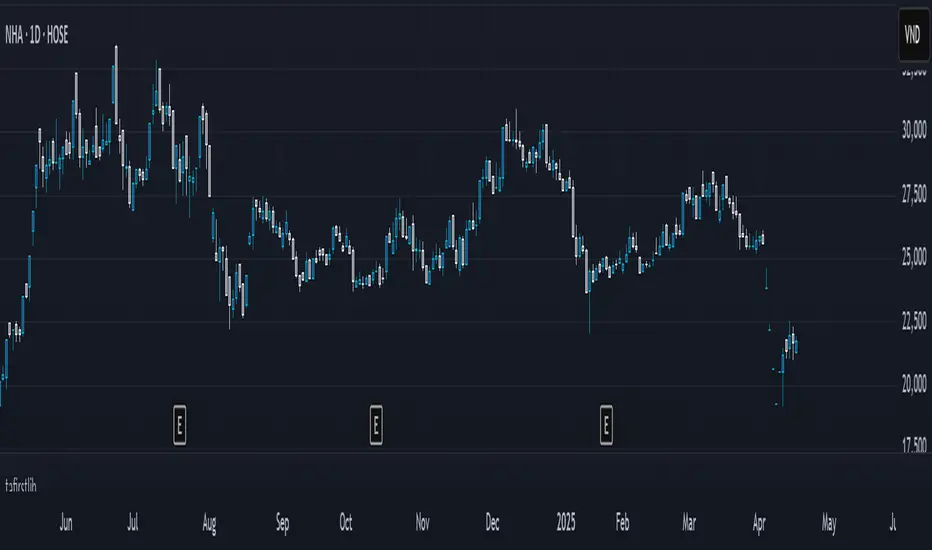The width and height of the screenshot is (932, 550).
Task: Click the 30,000 price axis label
Action: pos(914,130)
